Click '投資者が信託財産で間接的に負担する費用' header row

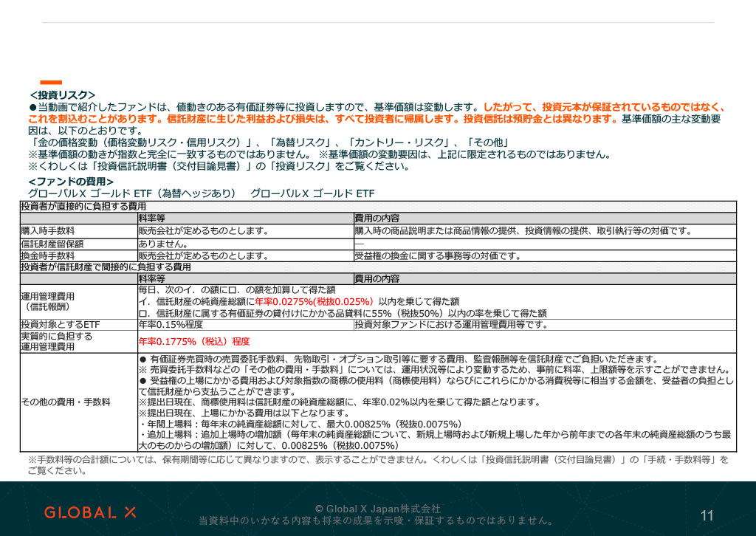[x=378, y=267]
